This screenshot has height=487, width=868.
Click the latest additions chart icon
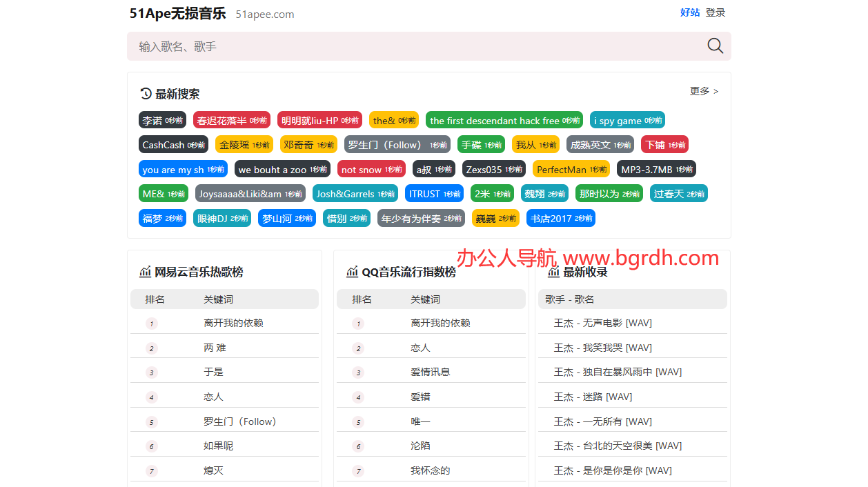[553, 272]
